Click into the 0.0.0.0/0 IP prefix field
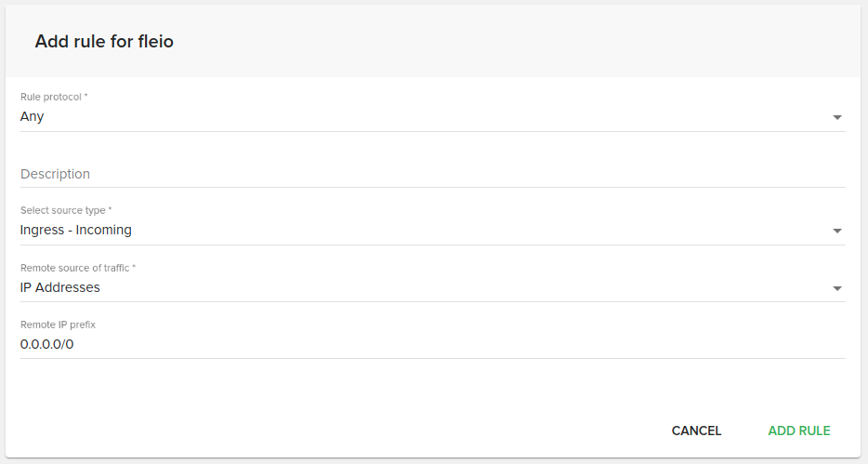This screenshot has height=464, width=868. (x=432, y=344)
